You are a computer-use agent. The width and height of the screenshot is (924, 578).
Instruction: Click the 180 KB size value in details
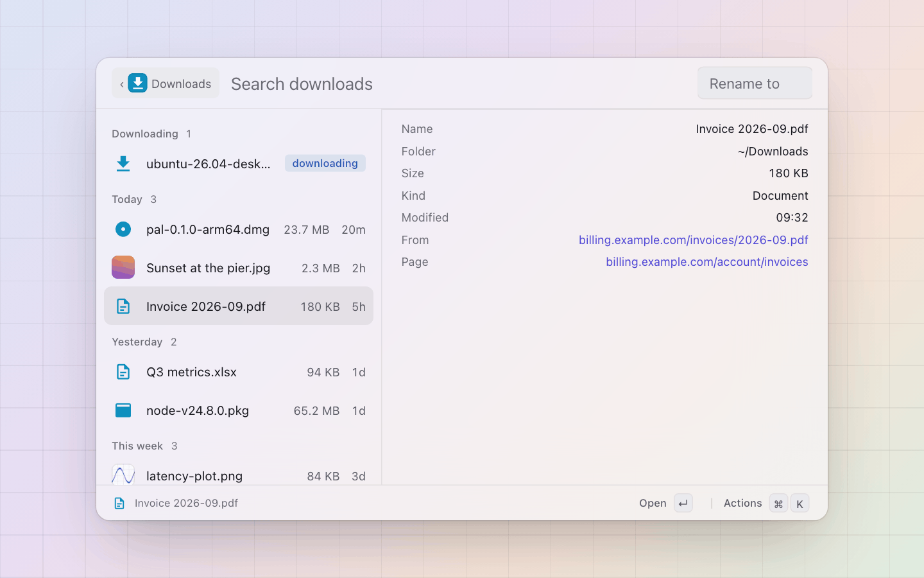coord(789,173)
